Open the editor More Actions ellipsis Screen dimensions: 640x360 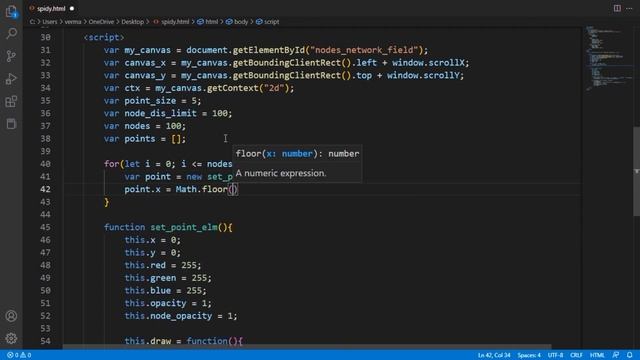629,8
